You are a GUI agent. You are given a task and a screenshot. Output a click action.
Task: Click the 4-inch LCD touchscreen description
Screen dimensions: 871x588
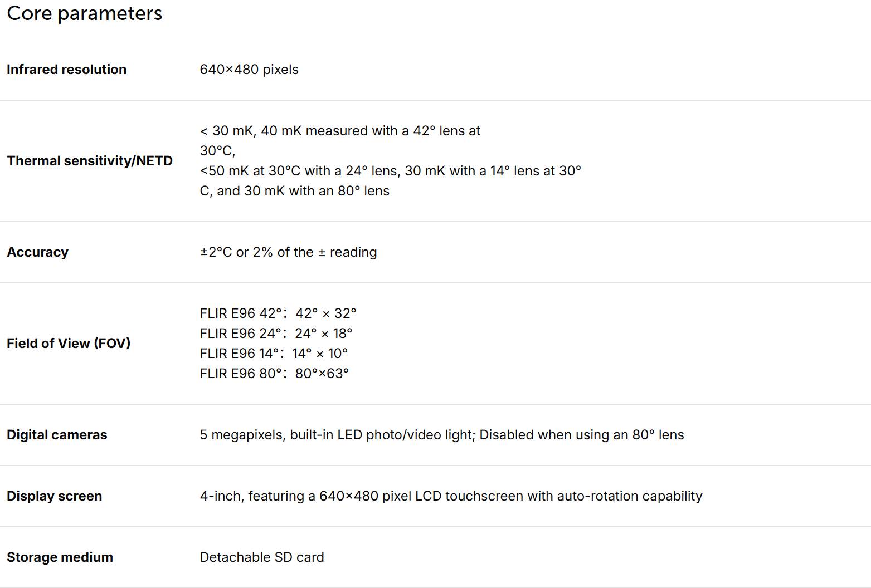pyautogui.click(x=451, y=496)
